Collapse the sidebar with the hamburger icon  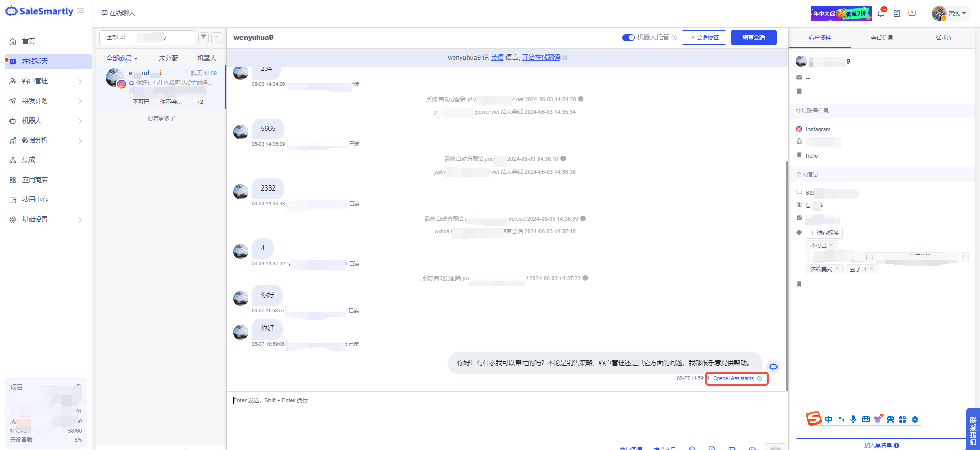click(x=81, y=11)
